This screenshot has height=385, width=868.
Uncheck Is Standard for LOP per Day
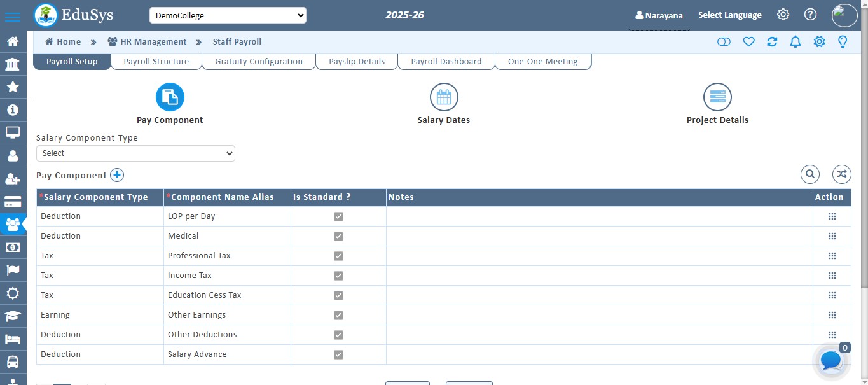tap(338, 216)
